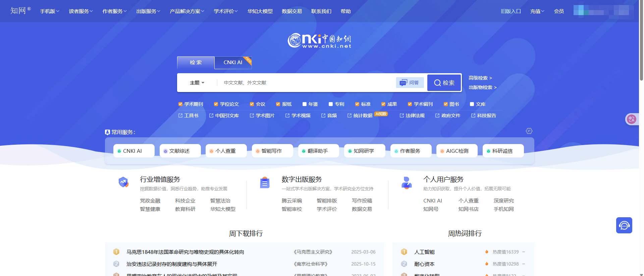Open the 充值 dropdown in header
644x276 pixels.
537,11
